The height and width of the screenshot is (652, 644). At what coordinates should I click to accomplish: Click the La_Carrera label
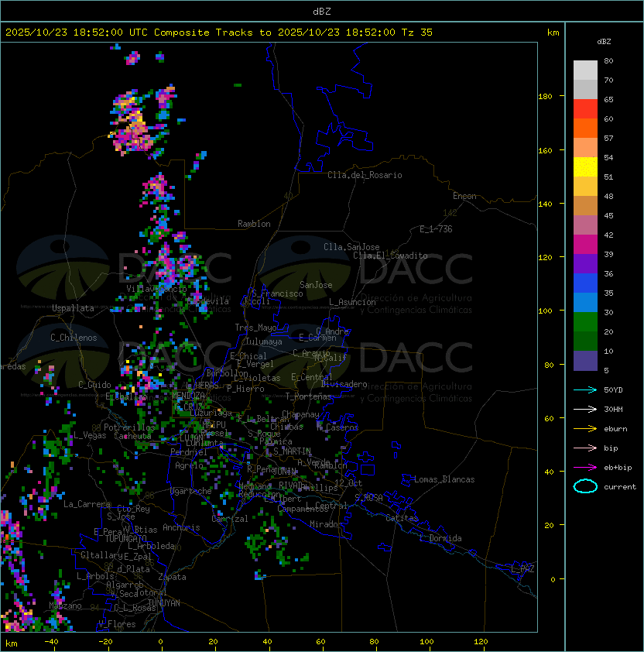[x=87, y=504]
